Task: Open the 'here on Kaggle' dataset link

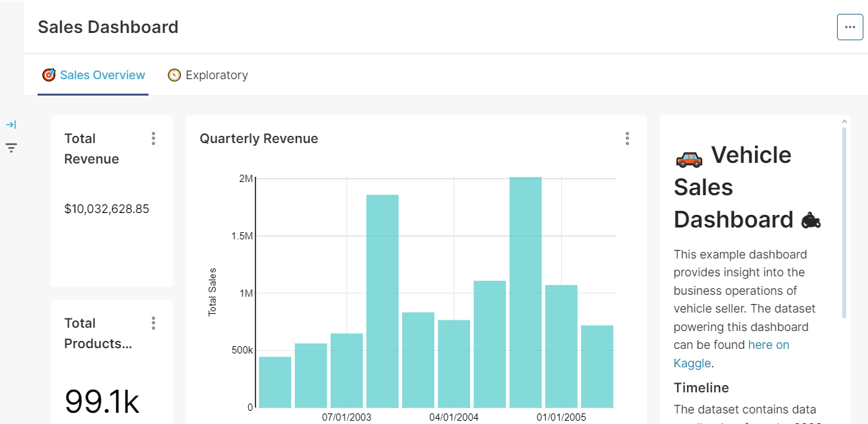Action: coord(768,345)
